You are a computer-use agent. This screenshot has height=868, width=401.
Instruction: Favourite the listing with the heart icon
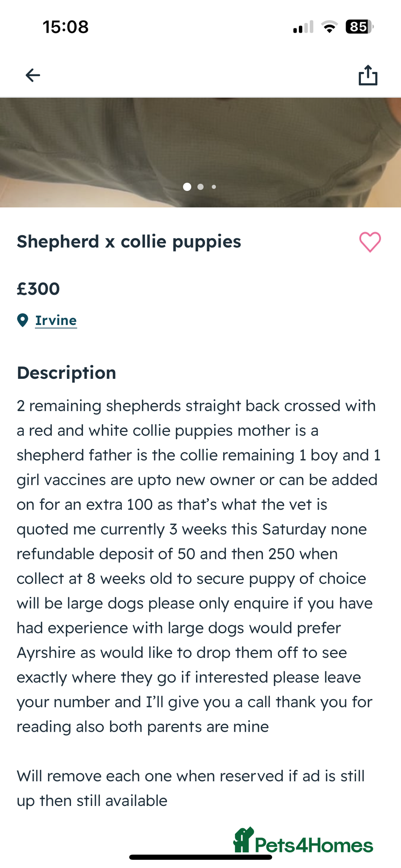point(370,242)
